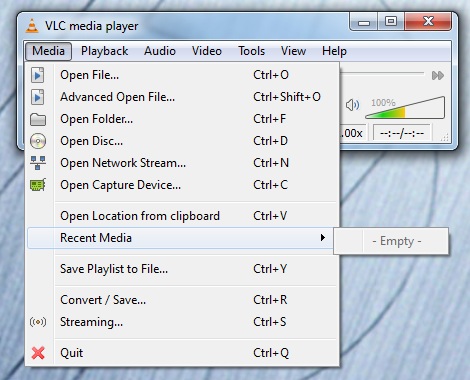Choose Open Location from clipboard
470x380 pixels.
[x=182, y=216]
